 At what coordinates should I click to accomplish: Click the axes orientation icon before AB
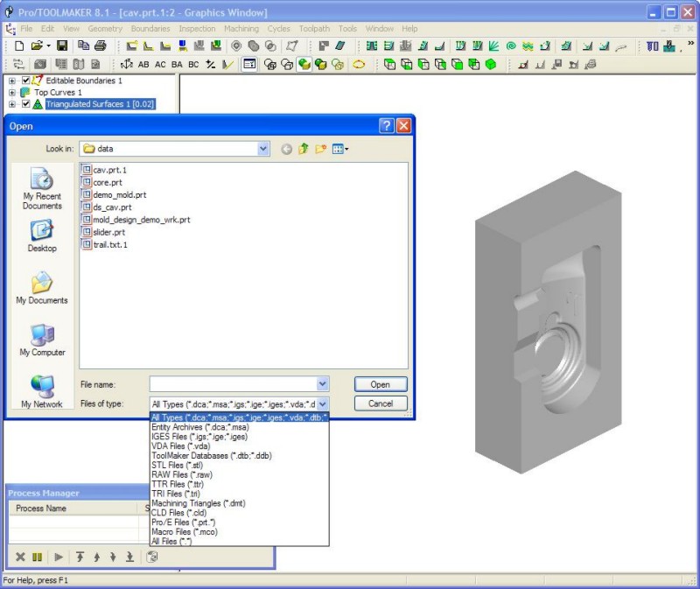pos(126,64)
